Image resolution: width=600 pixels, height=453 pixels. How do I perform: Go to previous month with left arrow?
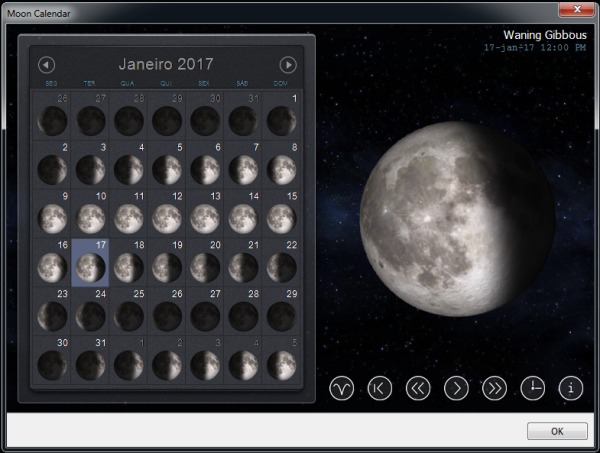pyautogui.click(x=46, y=65)
